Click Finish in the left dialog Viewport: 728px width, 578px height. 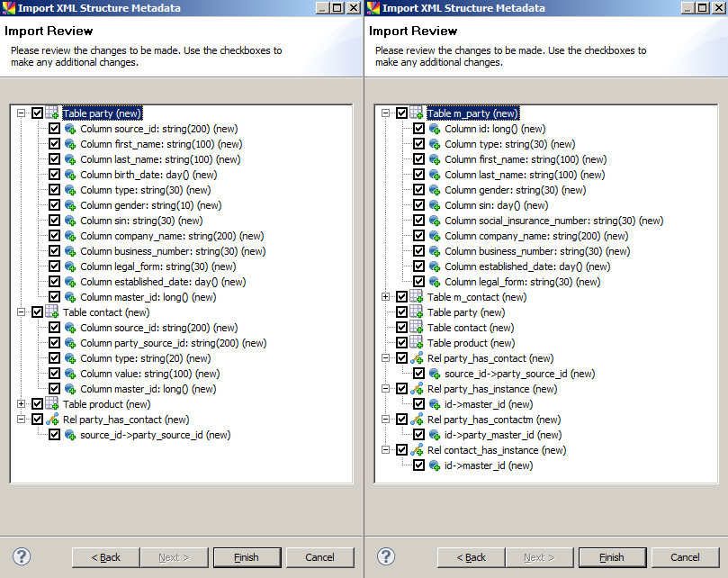(247, 556)
